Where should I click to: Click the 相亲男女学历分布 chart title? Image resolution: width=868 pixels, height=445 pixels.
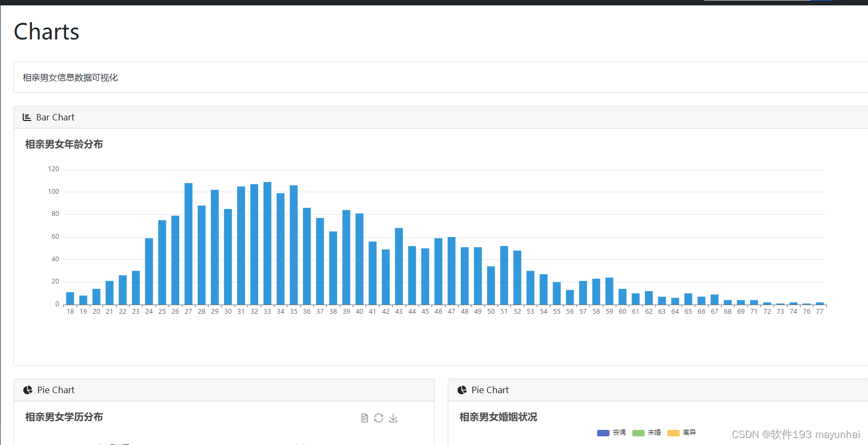tap(64, 417)
